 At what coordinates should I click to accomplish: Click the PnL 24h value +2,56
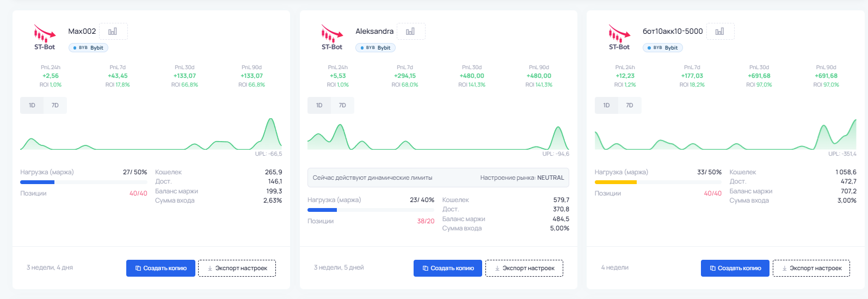[x=51, y=76]
